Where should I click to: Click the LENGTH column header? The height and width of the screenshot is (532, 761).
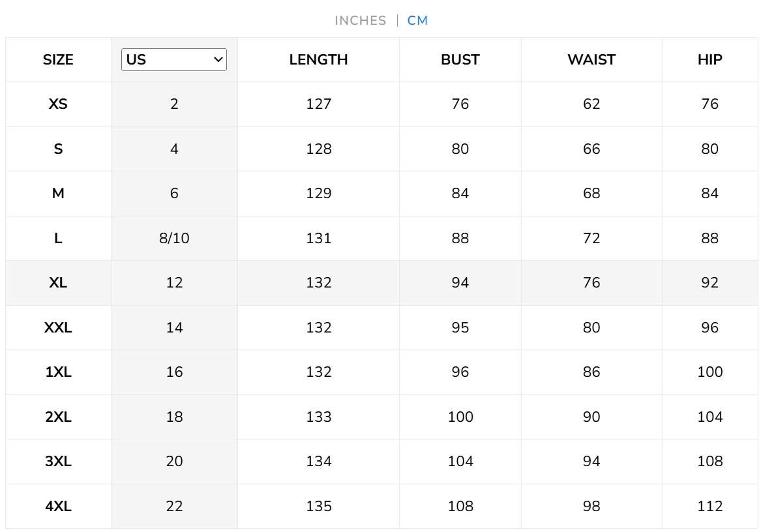click(318, 60)
